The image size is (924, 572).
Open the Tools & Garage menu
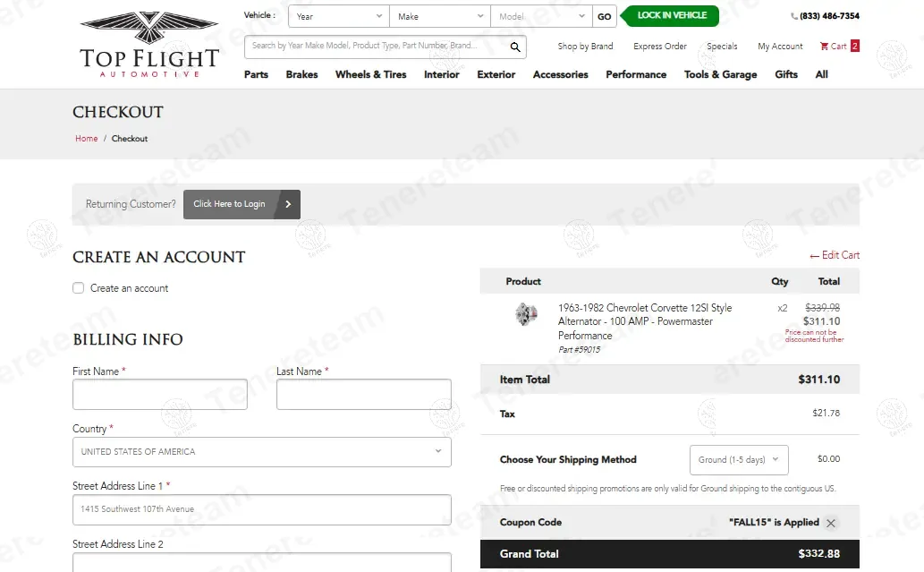click(x=720, y=74)
